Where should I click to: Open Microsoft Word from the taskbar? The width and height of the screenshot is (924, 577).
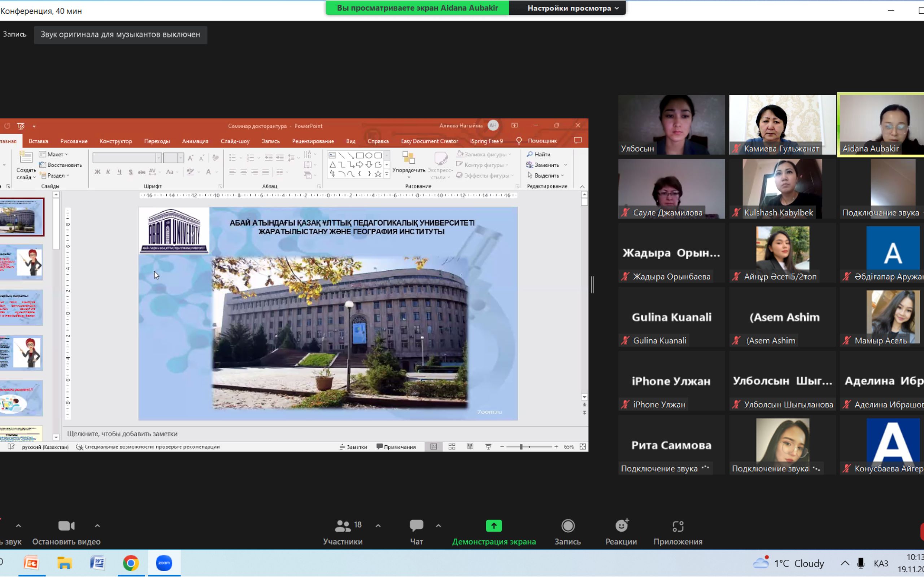pyautogui.click(x=98, y=563)
